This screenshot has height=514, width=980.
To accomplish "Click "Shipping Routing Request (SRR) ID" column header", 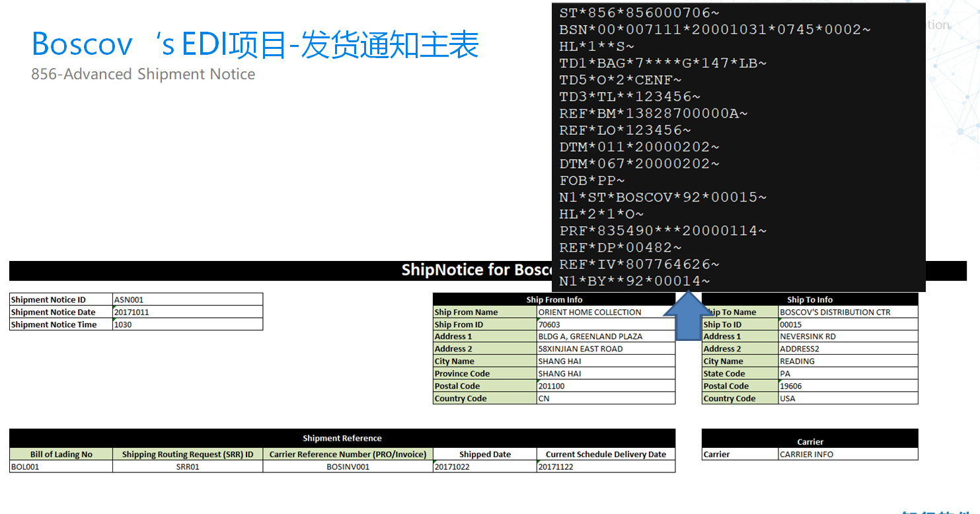I will coord(188,455).
